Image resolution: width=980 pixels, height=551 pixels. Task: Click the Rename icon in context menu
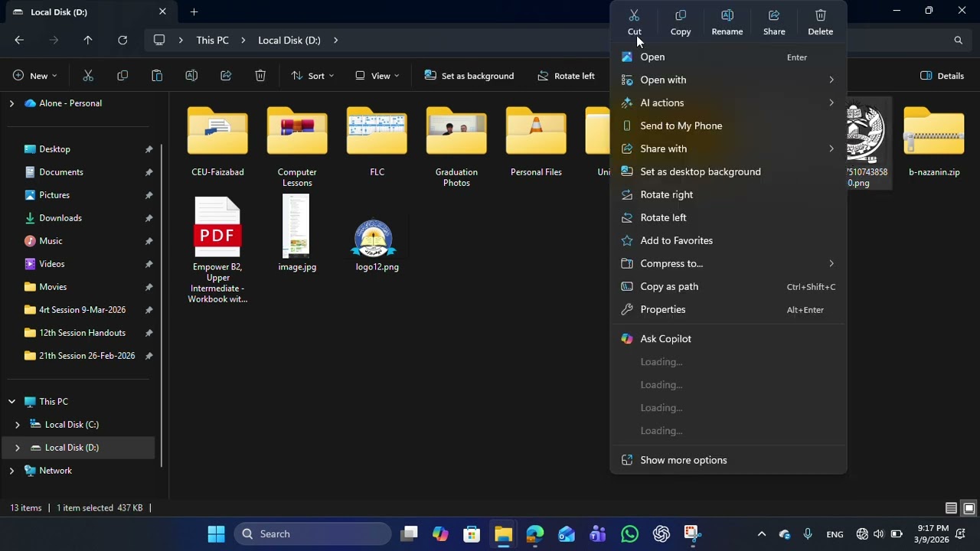pos(727,22)
